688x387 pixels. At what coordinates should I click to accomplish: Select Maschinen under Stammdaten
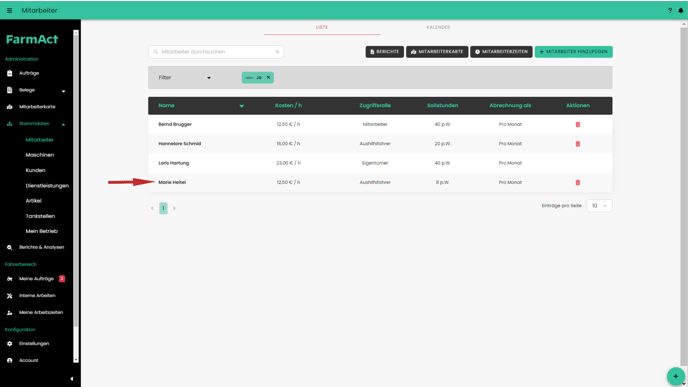click(x=39, y=155)
